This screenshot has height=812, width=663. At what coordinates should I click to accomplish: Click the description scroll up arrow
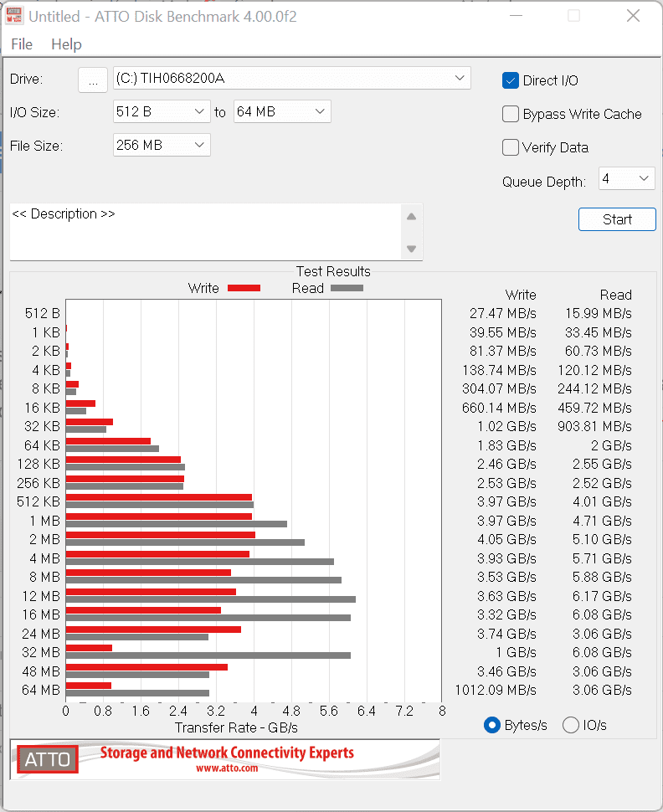coord(411,217)
